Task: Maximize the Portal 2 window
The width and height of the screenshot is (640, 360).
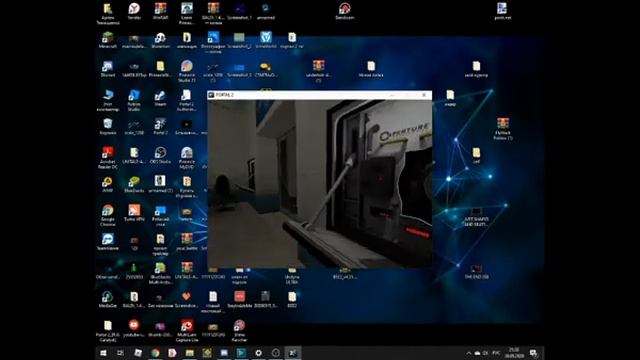Action: (x=408, y=95)
